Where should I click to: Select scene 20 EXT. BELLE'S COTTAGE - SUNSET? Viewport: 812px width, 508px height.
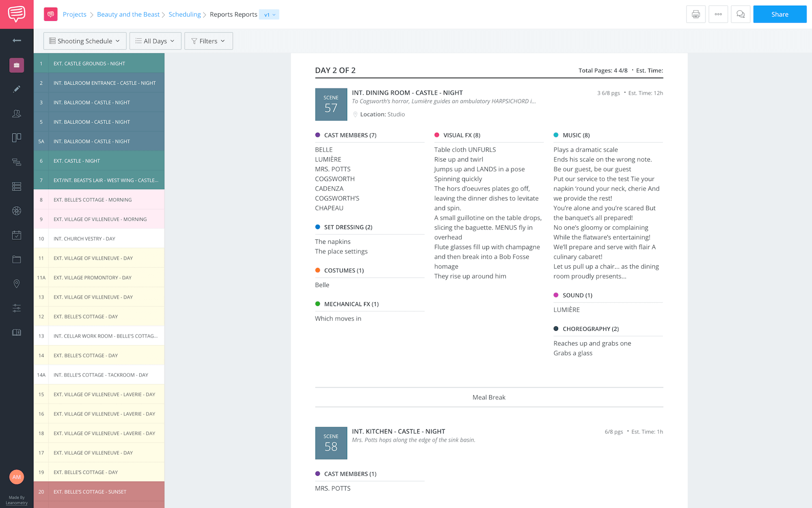(99, 492)
